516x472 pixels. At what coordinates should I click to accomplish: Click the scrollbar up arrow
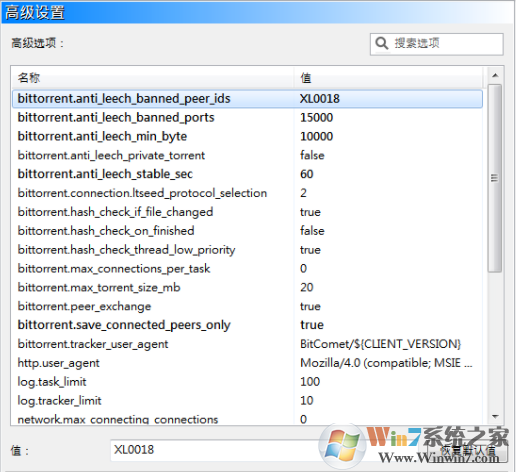click(x=495, y=75)
